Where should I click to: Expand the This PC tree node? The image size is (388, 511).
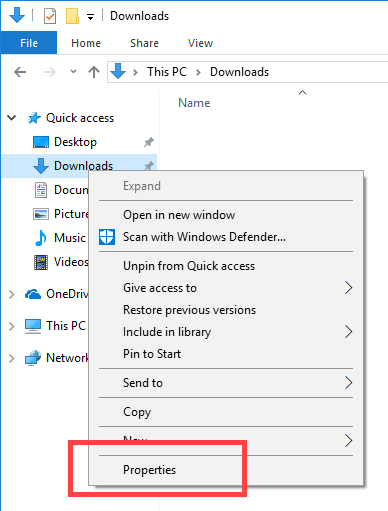pyautogui.click(x=12, y=326)
